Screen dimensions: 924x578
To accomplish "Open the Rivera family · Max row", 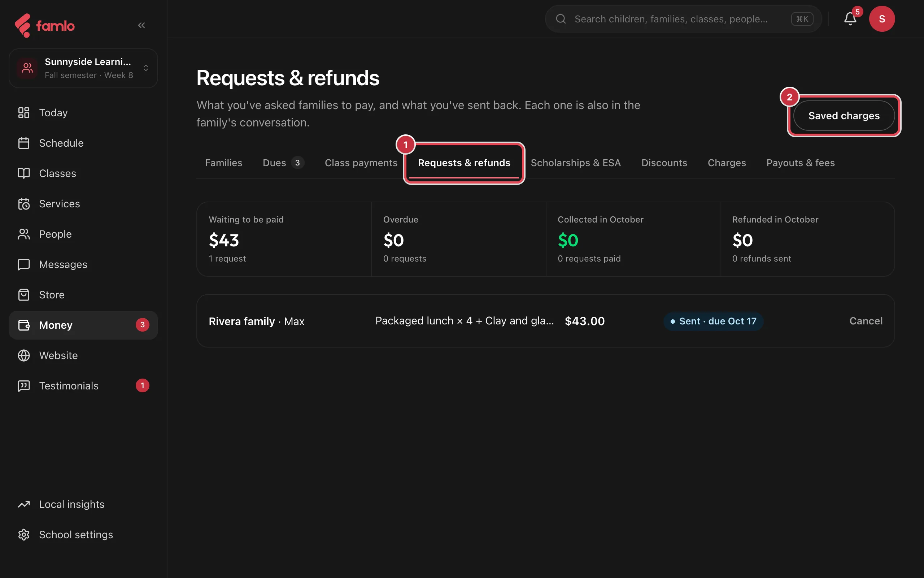I will click(x=545, y=321).
